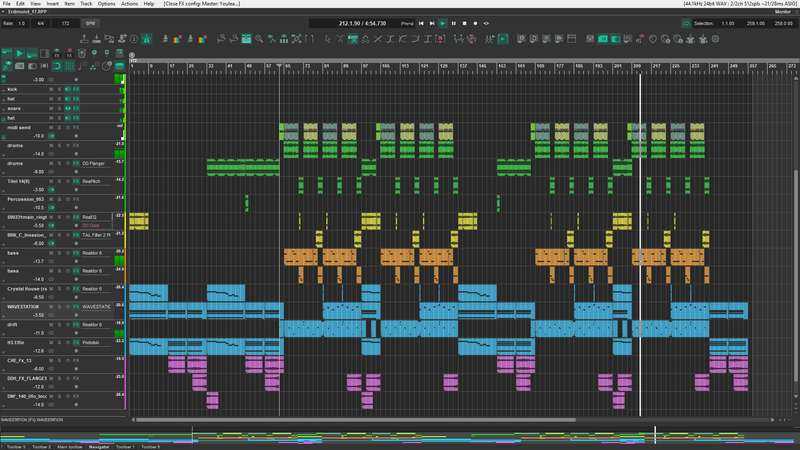Image resolution: width=800 pixels, height=450 pixels.
Task: Switch to the Navigator tab
Action: pyautogui.click(x=99, y=447)
